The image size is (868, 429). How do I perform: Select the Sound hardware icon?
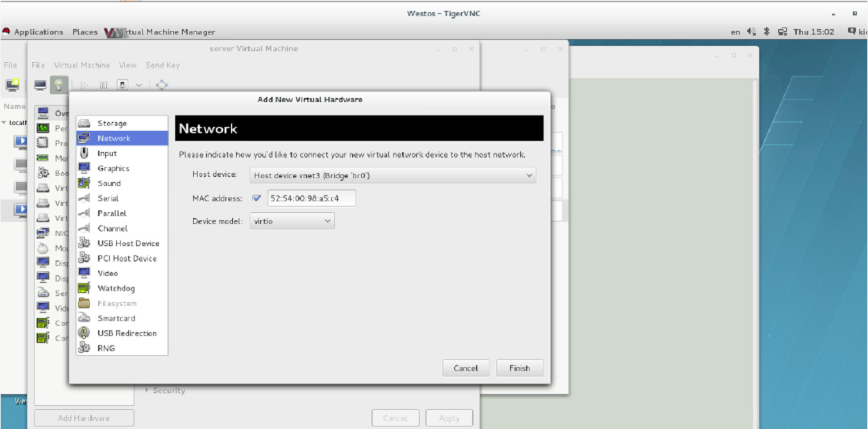pos(84,183)
